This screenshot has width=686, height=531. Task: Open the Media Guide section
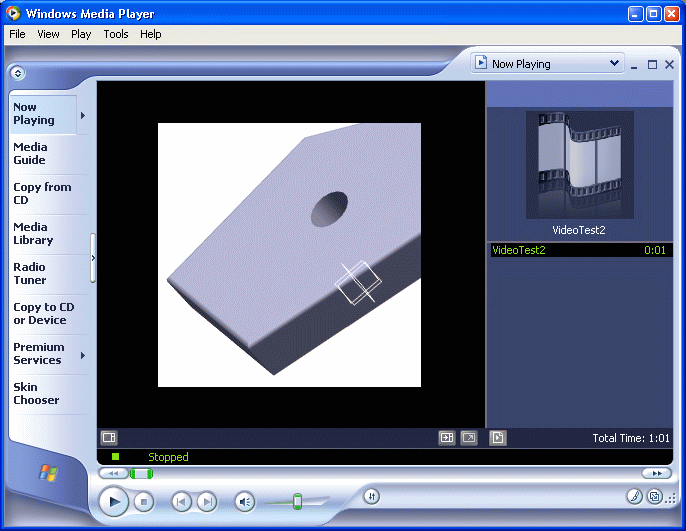coord(30,154)
